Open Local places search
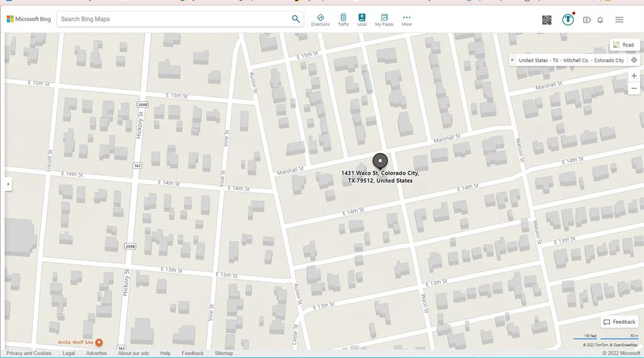The image size is (644, 358). click(x=362, y=19)
